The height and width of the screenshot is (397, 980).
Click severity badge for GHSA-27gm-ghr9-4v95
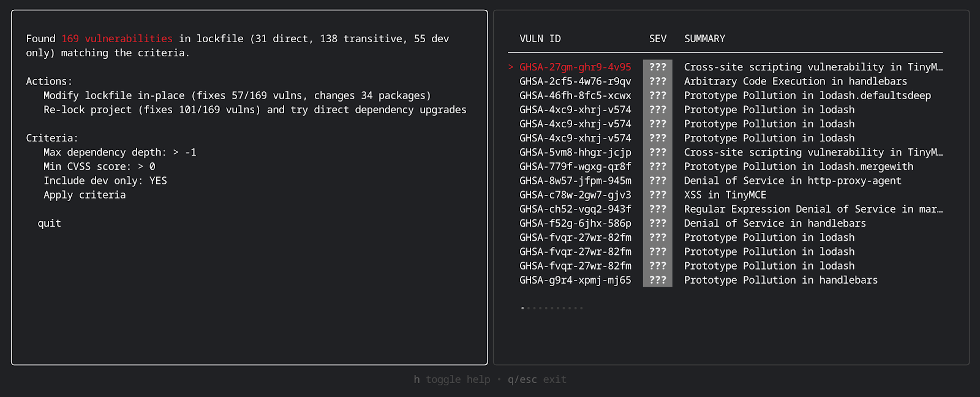[658, 67]
